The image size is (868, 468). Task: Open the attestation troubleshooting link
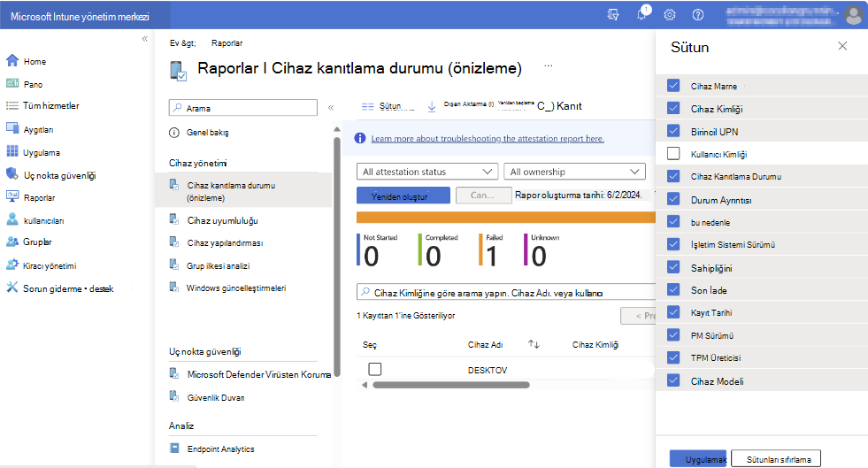488,138
